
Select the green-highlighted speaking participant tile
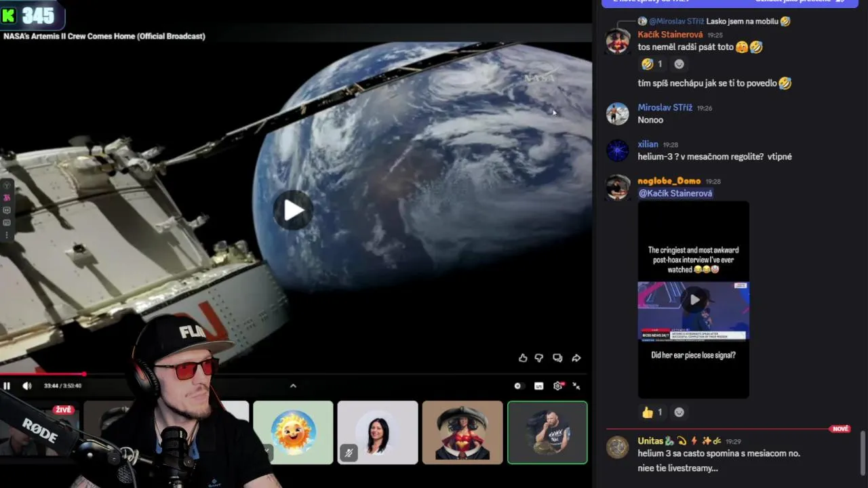(x=547, y=432)
